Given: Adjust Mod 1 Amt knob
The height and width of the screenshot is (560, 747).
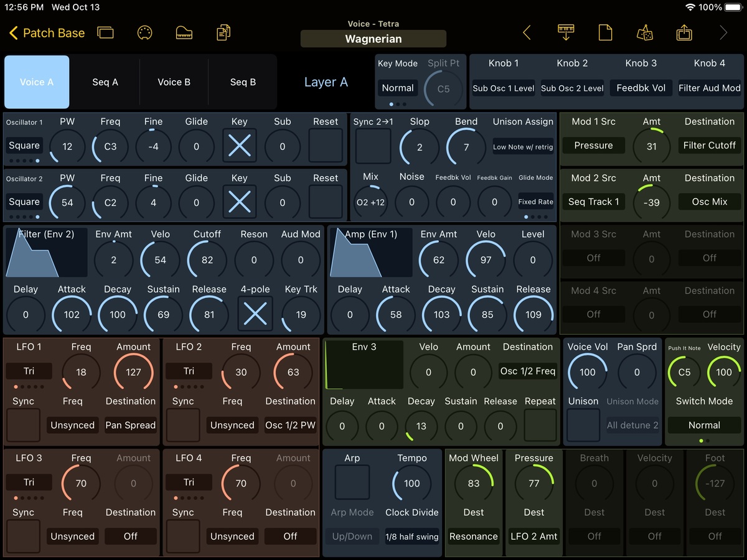Looking at the screenshot, I should point(652,147).
